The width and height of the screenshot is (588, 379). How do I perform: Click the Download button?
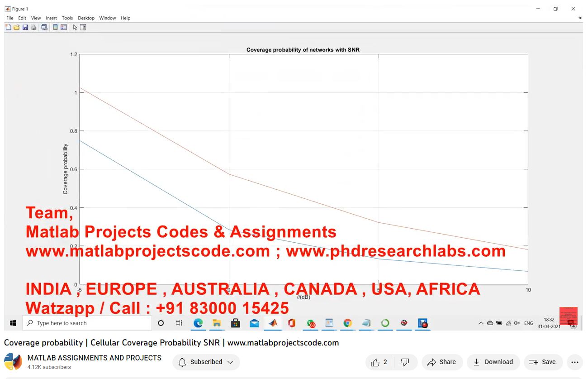(x=493, y=362)
